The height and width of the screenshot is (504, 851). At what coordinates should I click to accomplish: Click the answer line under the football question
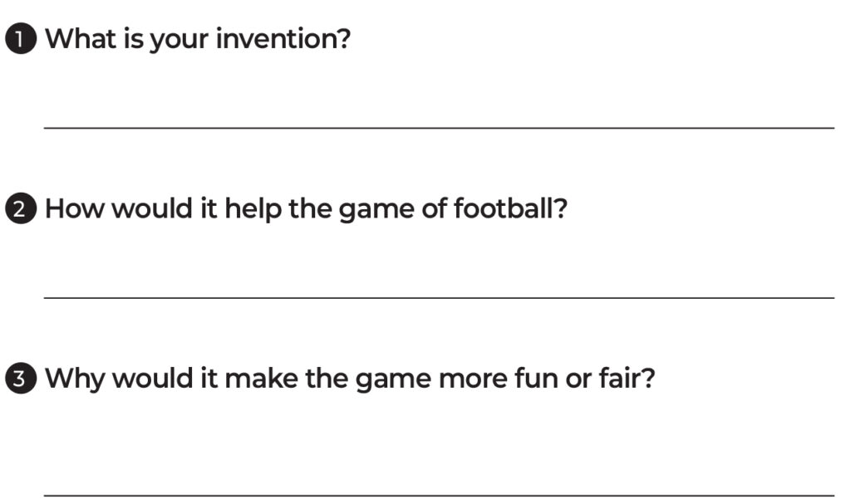pyautogui.click(x=439, y=298)
